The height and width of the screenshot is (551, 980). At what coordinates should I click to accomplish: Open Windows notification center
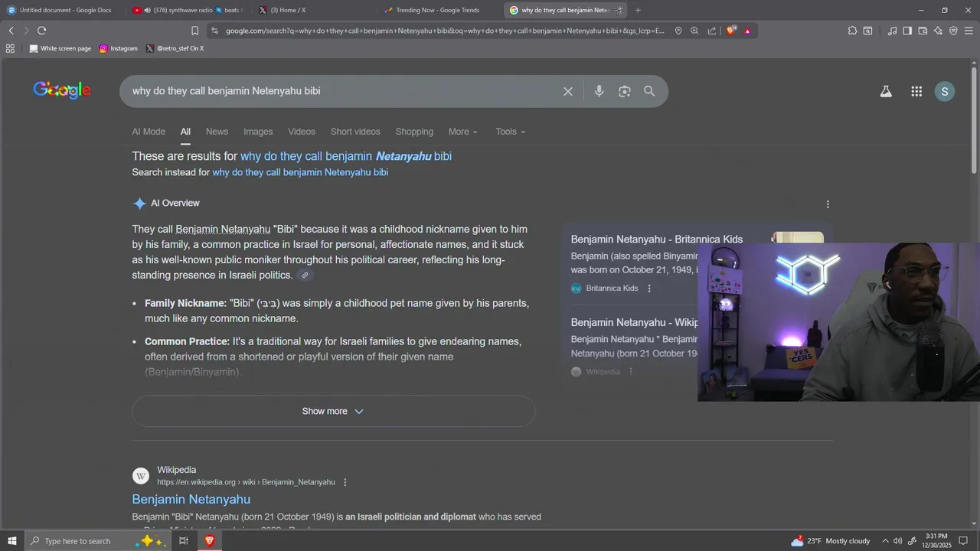[x=964, y=541]
